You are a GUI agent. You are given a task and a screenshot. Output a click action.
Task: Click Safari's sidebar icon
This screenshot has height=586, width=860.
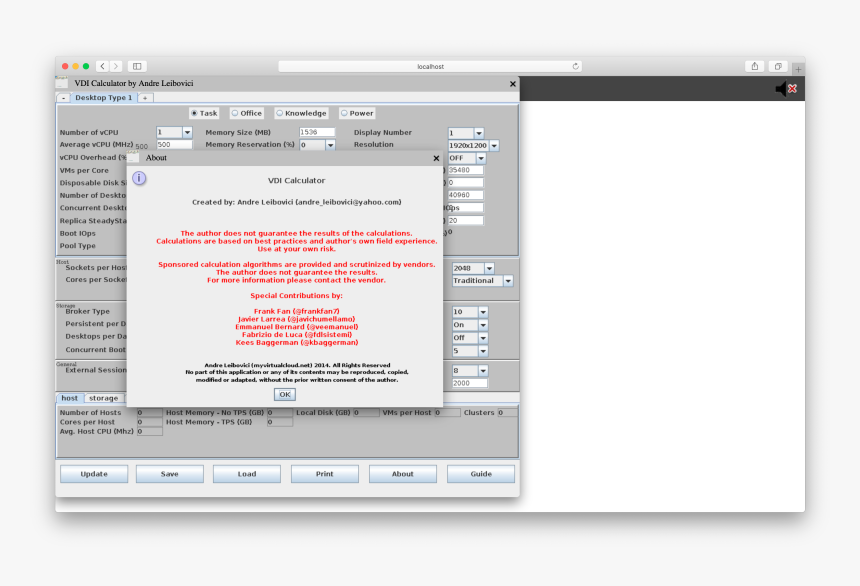(135, 66)
